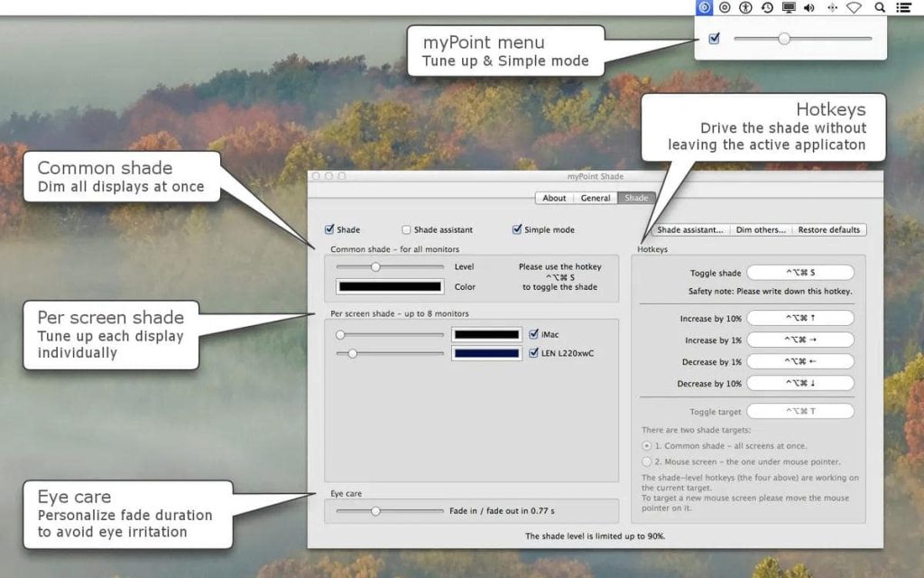Switch to the About tab
Screen dimensions: 924x578
(x=554, y=198)
